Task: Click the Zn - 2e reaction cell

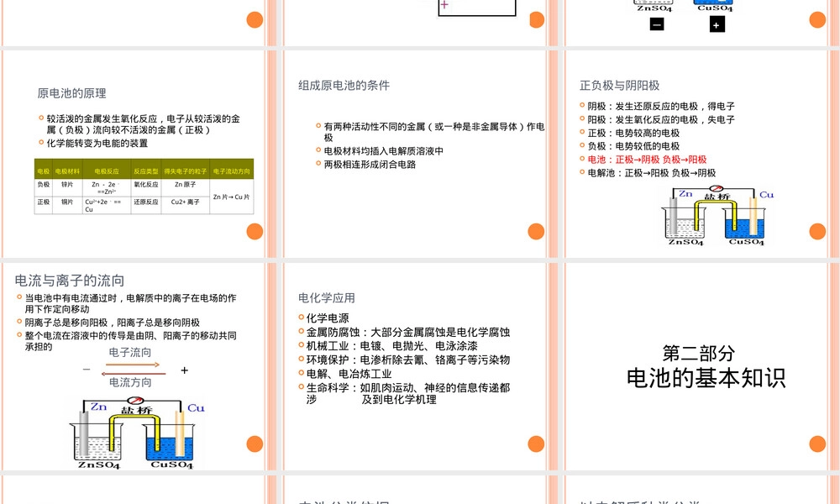Action: 107,187
